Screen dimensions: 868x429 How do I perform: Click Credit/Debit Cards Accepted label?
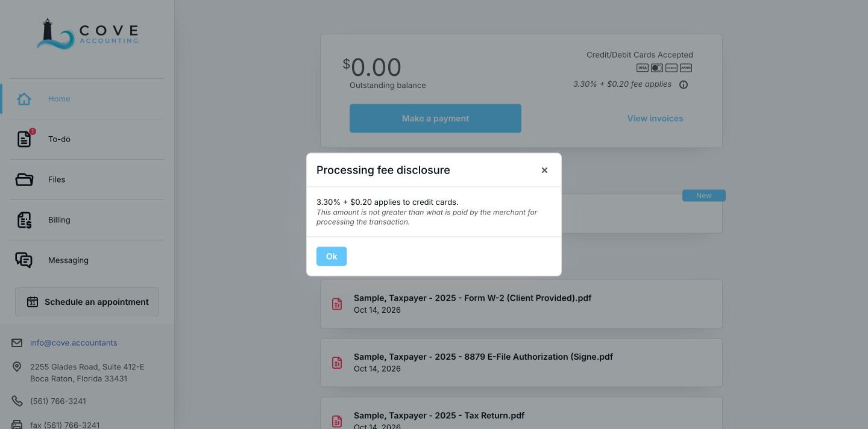point(640,55)
